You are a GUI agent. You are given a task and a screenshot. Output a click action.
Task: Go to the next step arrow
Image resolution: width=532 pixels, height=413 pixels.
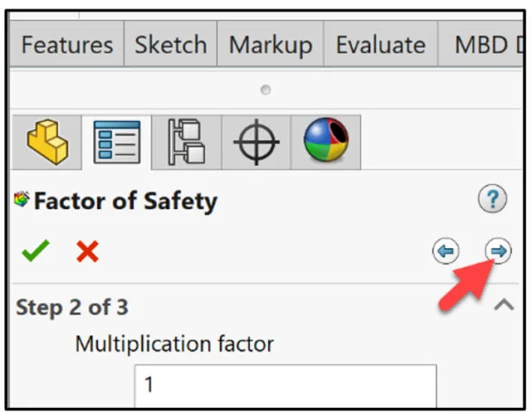[x=497, y=251]
